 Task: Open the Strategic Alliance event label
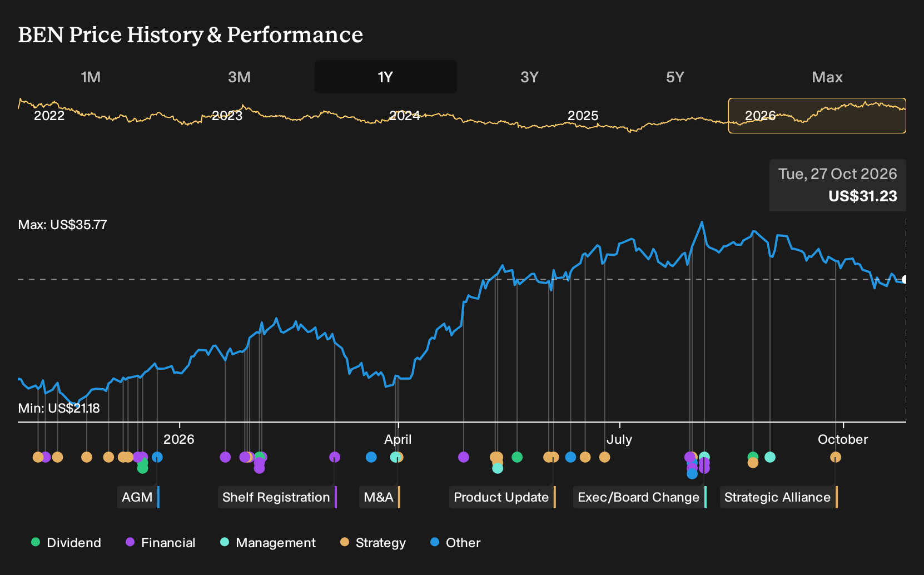click(x=779, y=497)
